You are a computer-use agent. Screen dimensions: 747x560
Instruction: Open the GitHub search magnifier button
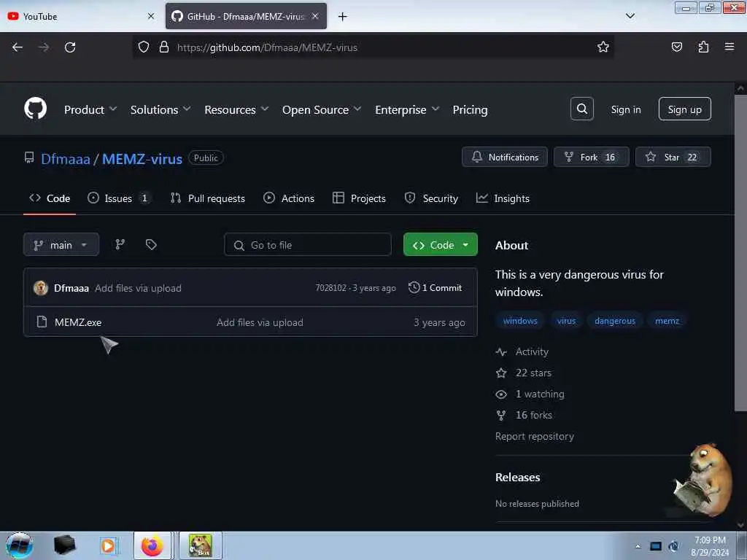pos(581,109)
